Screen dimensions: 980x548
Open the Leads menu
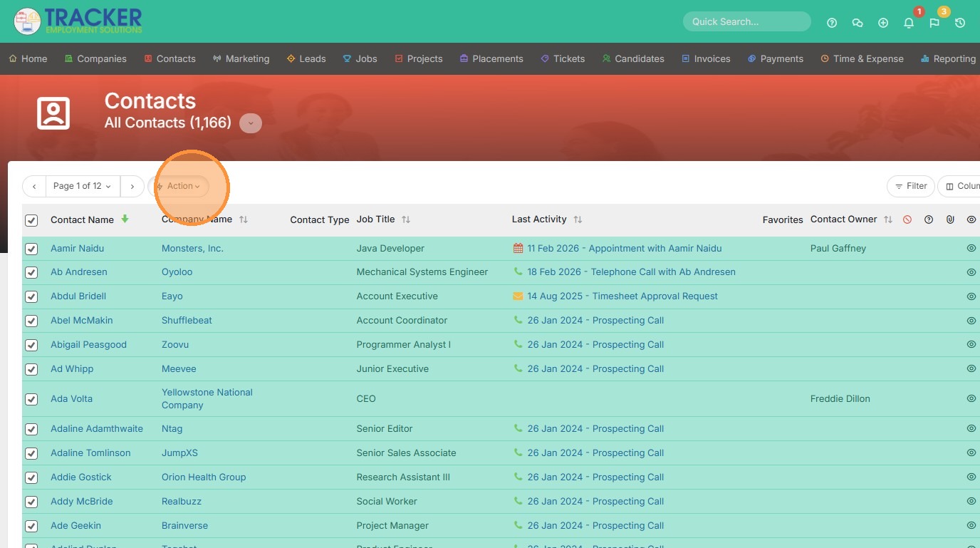point(306,59)
